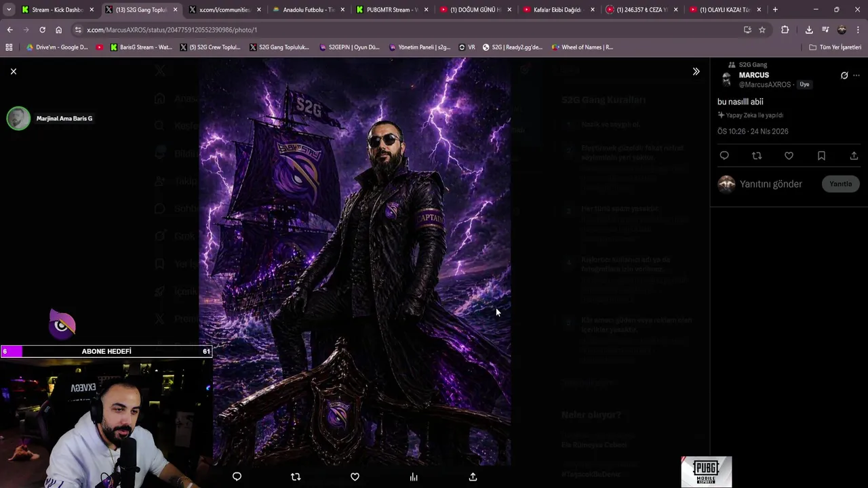Open the apps grid icon in bookmarks bar
This screenshot has width=868, height=488.
[x=9, y=47]
